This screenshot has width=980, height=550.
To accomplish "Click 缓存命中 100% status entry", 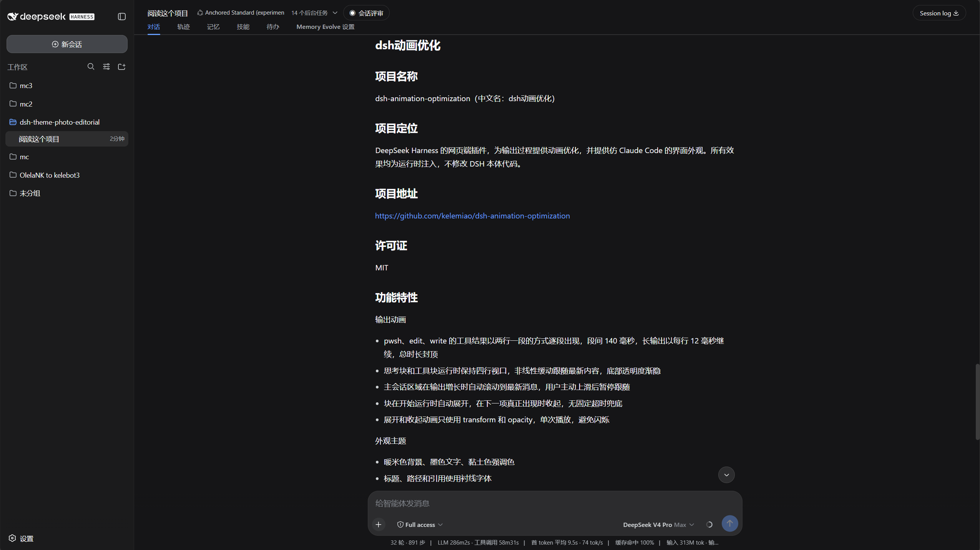I will click(x=635, y=543).
